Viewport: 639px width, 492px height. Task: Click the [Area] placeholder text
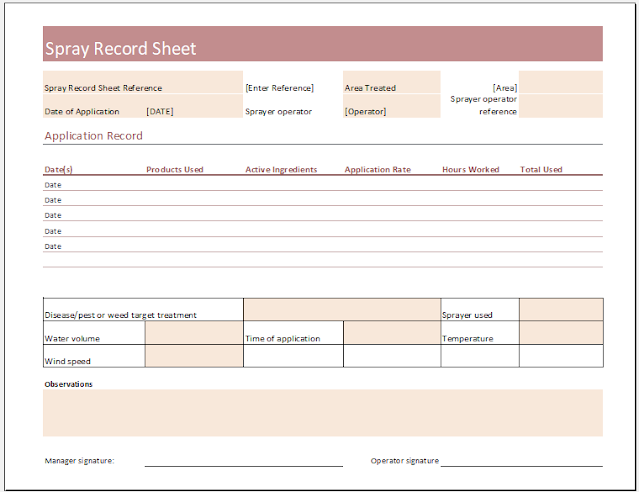(505, 88)
